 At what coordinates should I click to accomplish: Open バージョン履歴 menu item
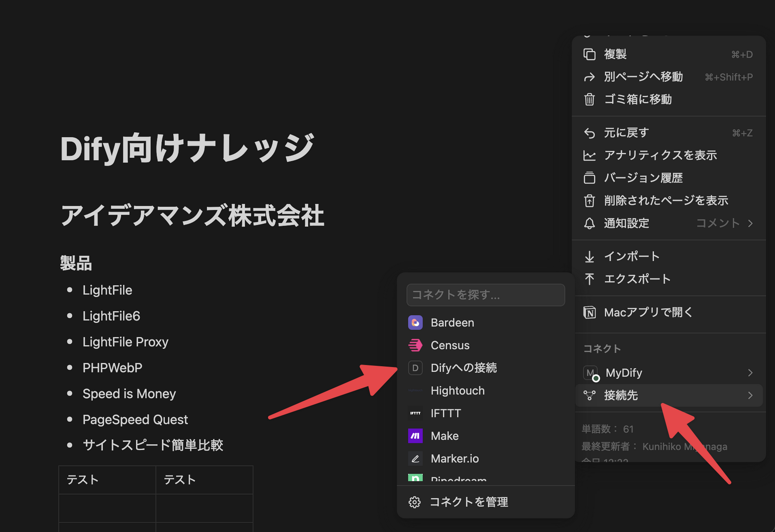point(668,178)
